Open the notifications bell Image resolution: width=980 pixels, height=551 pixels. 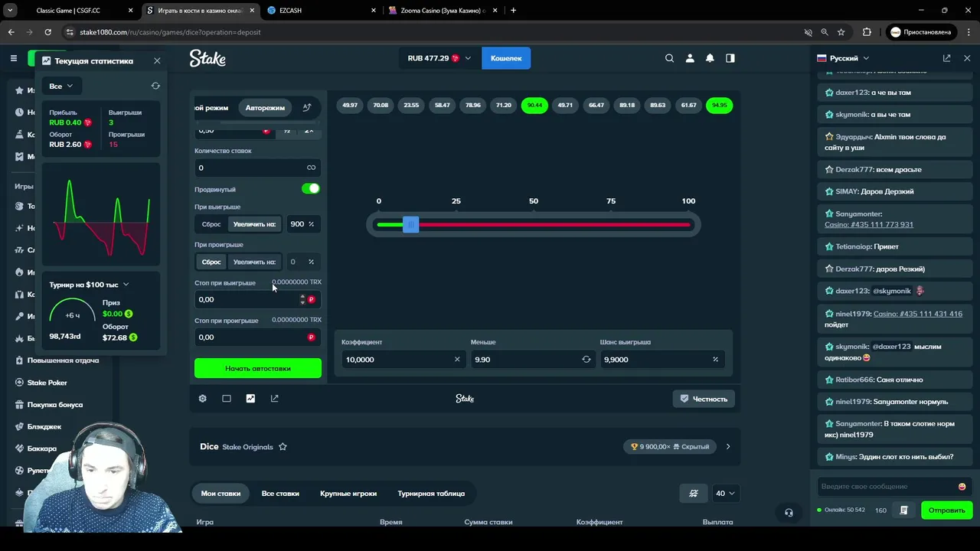point(710,58)
